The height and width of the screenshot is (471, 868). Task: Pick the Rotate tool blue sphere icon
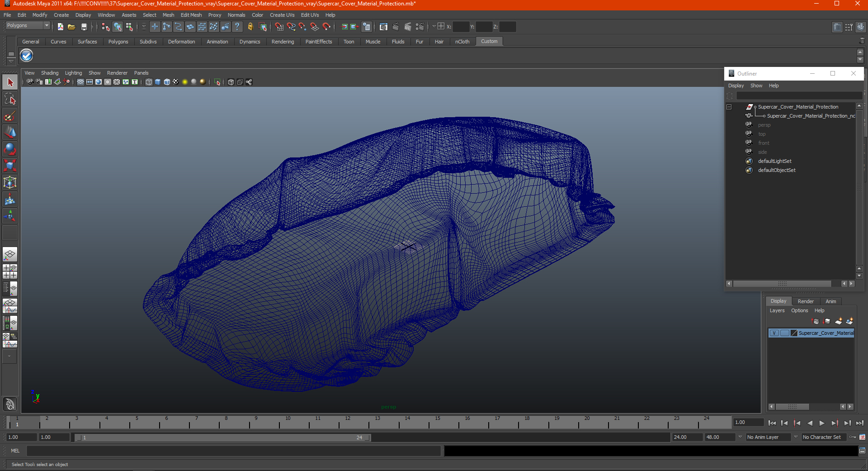click(10, 149)
